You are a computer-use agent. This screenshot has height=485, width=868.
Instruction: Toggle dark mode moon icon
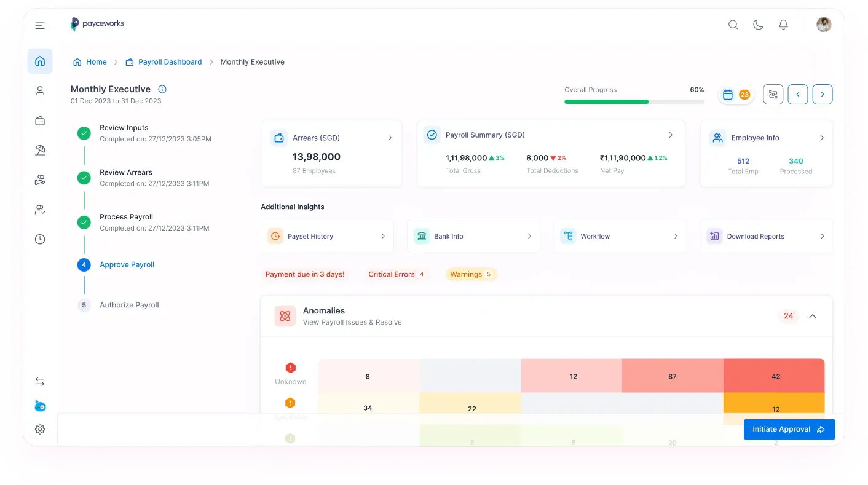(758, 25)
